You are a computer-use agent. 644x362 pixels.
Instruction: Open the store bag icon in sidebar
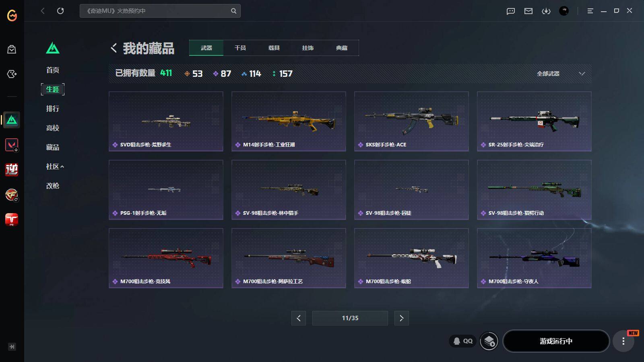point(12,49)
